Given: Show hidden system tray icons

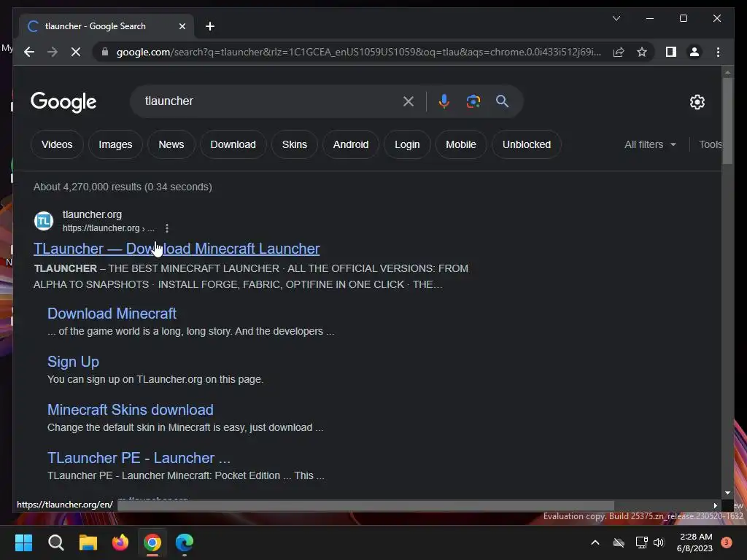Looking at the screenshot, I should 595,542.
